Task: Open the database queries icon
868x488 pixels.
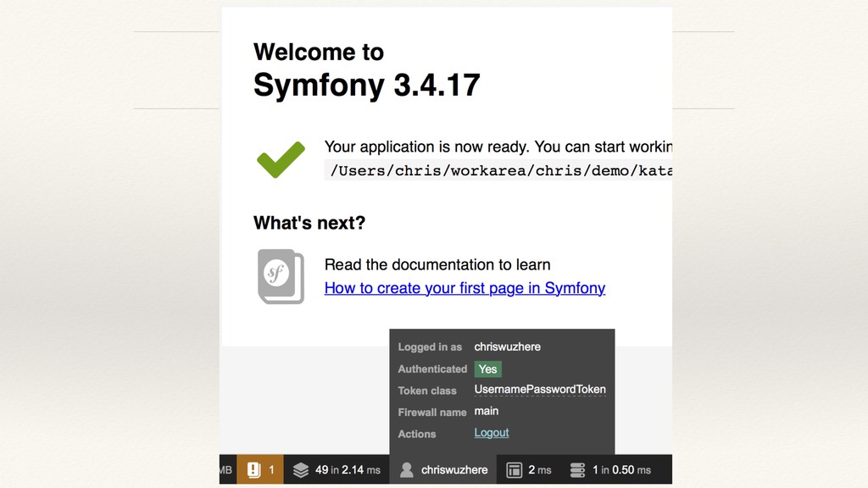Action: [x=577, y=469]
